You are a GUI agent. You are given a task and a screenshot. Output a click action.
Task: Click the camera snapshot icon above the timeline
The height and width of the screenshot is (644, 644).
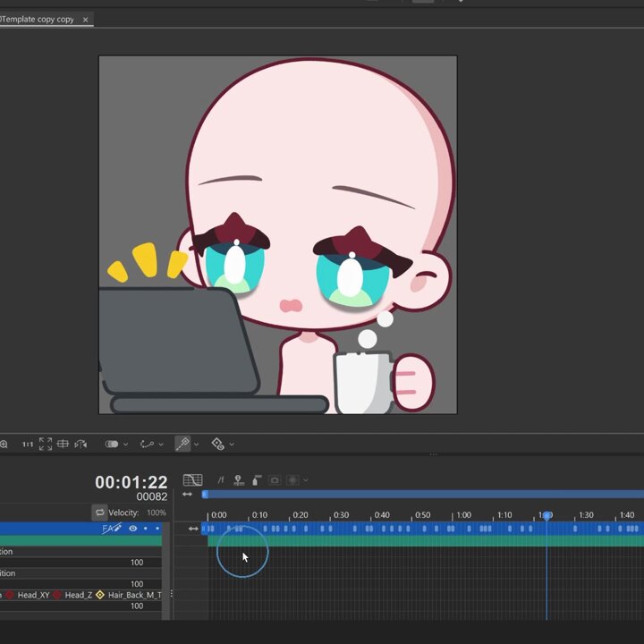point(275,480)
